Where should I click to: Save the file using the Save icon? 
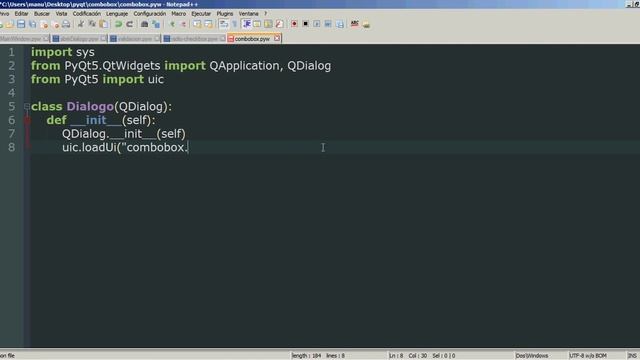21,24
